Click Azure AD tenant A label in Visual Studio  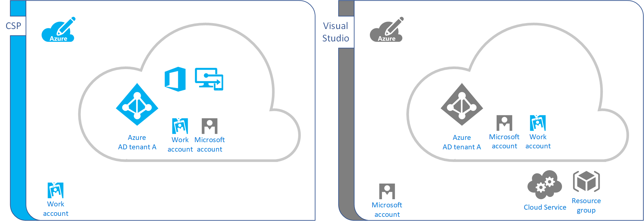click(x=461, y=142)
